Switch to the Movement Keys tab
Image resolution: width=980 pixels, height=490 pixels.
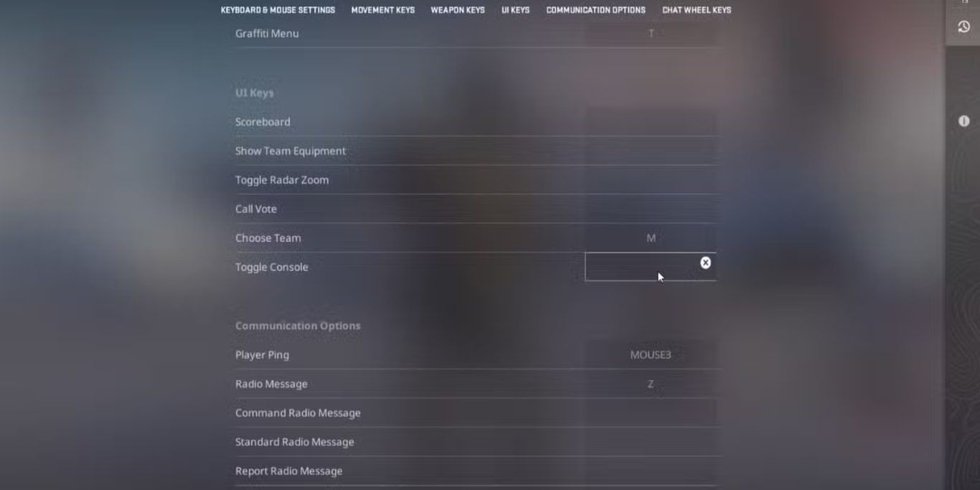[x=382, y=10]
